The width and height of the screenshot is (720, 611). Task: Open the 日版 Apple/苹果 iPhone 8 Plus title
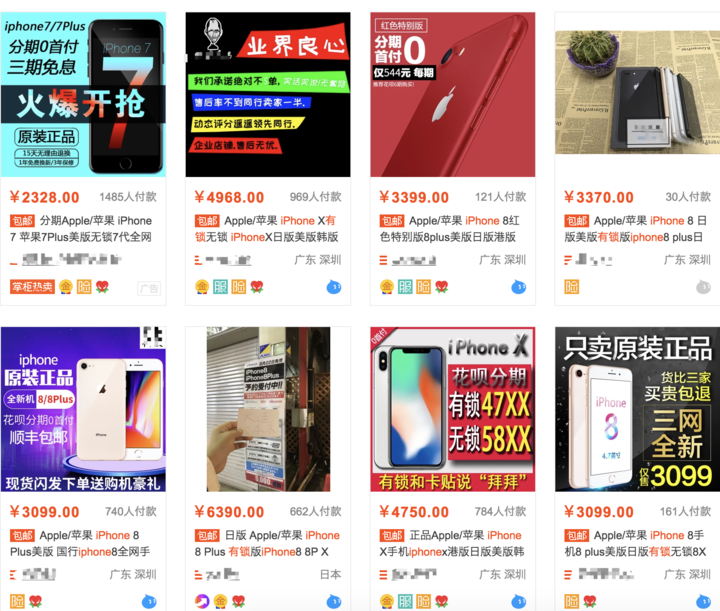point(267,544)
